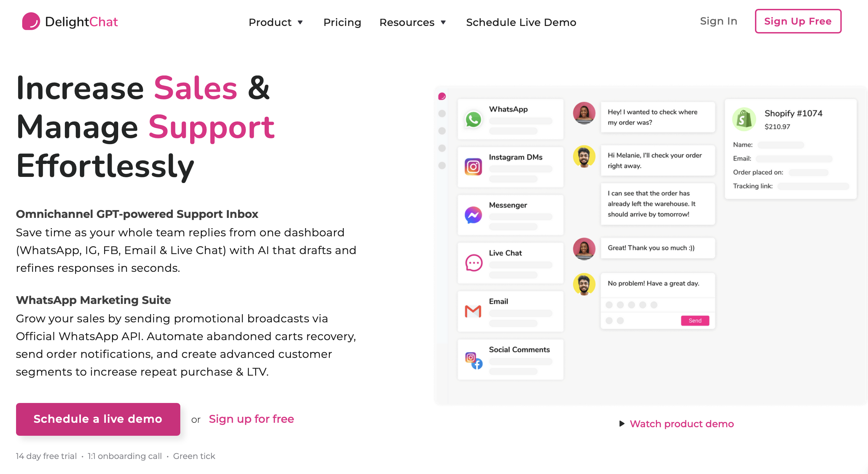Click the Sign In link
Viewport: 868px width, 474px height.
(719, 21)
